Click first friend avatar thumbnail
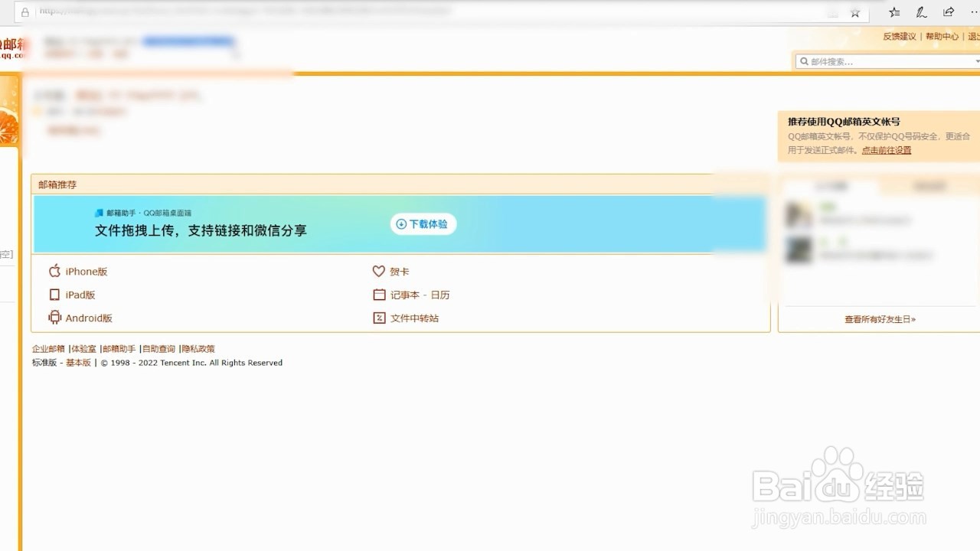This screenshot has height=551, width=980. tap(799, 214)
